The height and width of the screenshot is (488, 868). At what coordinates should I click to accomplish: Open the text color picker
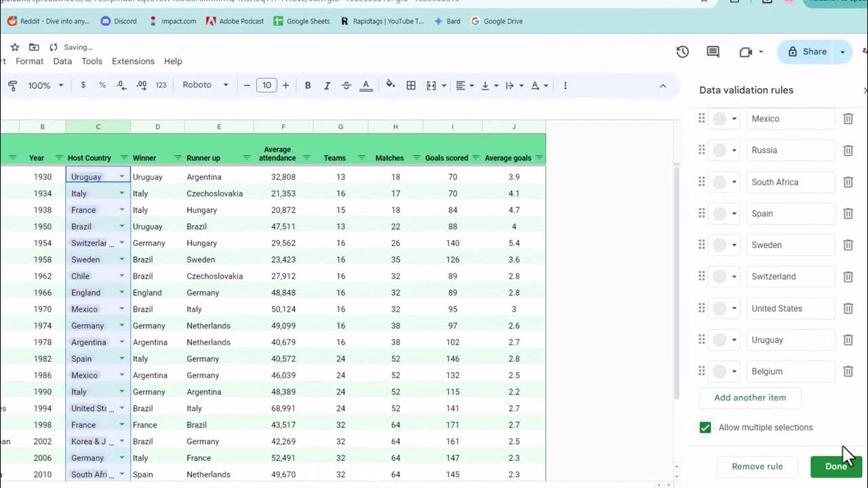(x=366, y=85)
